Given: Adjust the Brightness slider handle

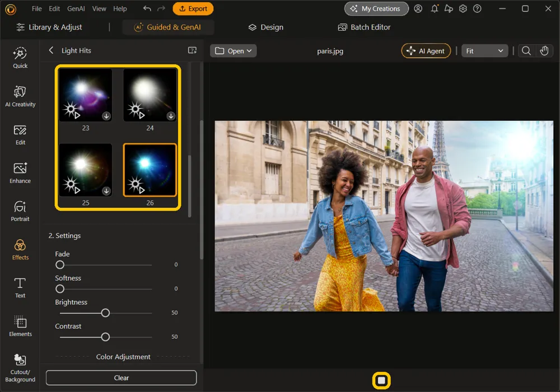Looking at the screenshot, I should 105,312.
